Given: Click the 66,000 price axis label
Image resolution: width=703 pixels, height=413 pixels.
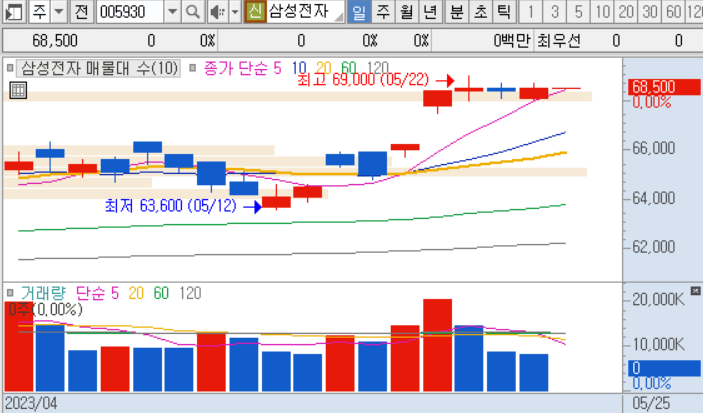Looking at the screenshot, I should 653,148.
